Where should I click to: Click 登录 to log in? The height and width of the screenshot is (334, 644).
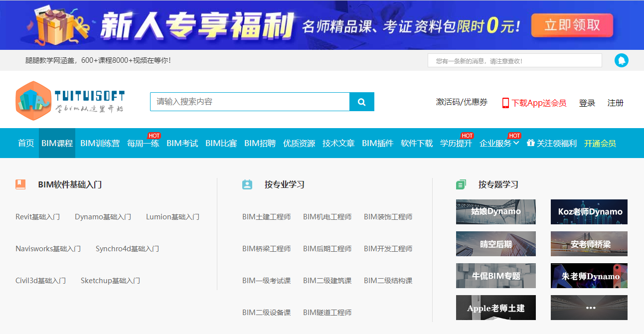pos(587,103)
